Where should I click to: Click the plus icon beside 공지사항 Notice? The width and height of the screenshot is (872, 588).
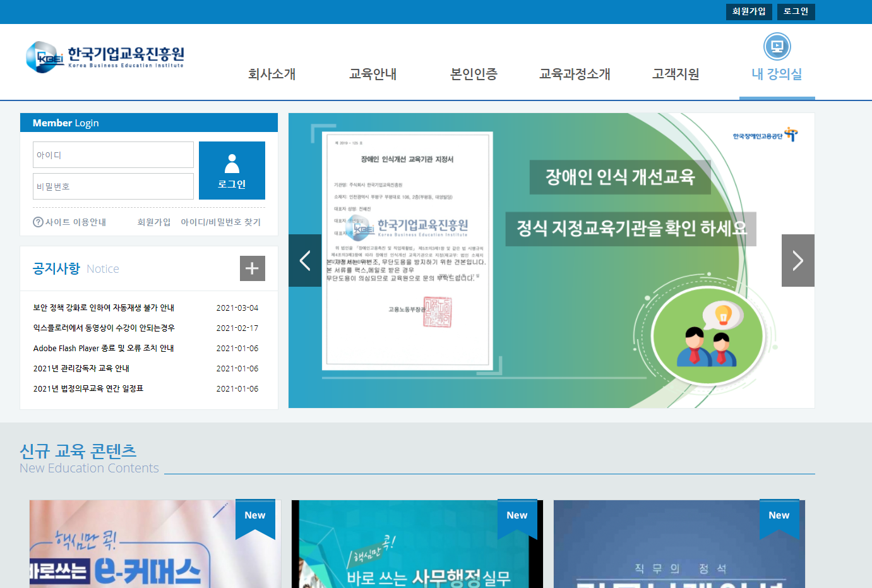point(253,268)
